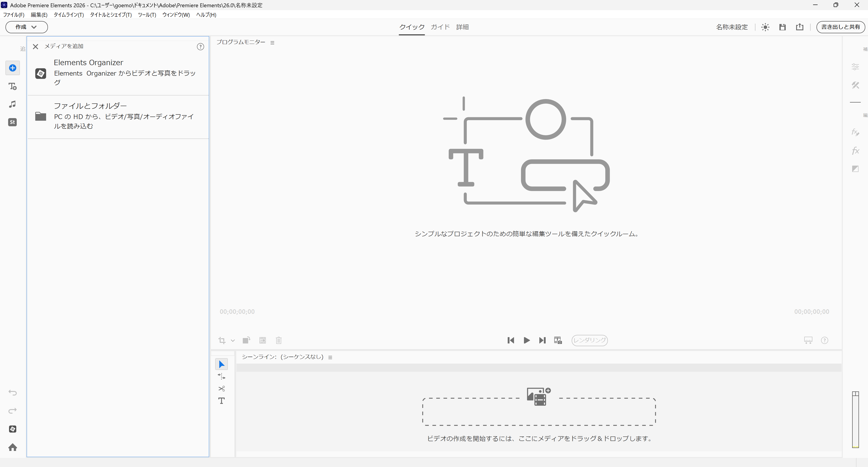Click the Home icon
Viewport: 868px width, 467px height.
click(x=12, y=447)
